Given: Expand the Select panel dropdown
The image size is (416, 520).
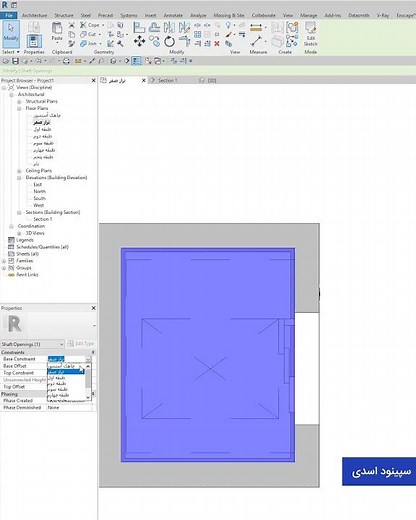Looking at the screenshot, I should coord(10,52).
